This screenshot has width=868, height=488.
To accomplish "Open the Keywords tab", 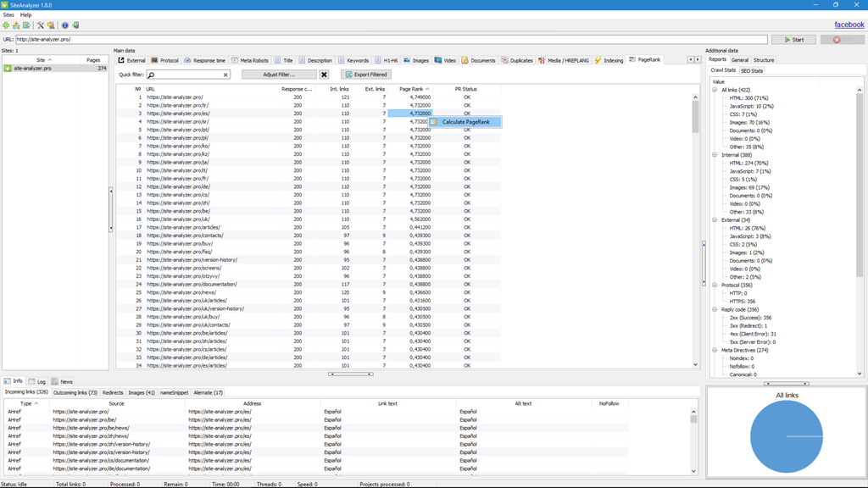I will 353,60.
